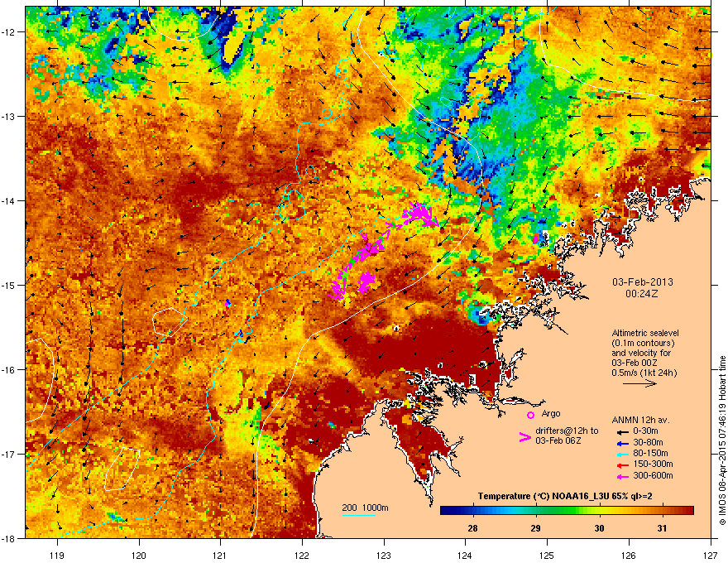Click the 29 tick on the colour bar

coord(536,528)
